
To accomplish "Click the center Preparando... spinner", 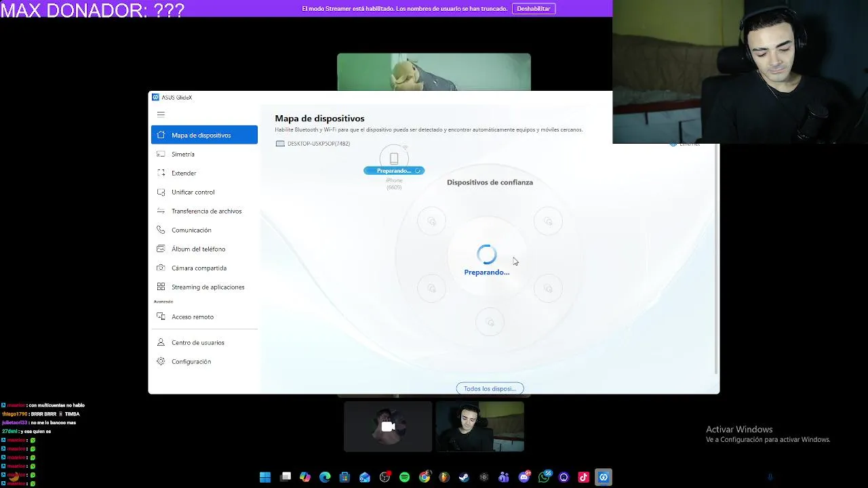I will coord(487,255).
